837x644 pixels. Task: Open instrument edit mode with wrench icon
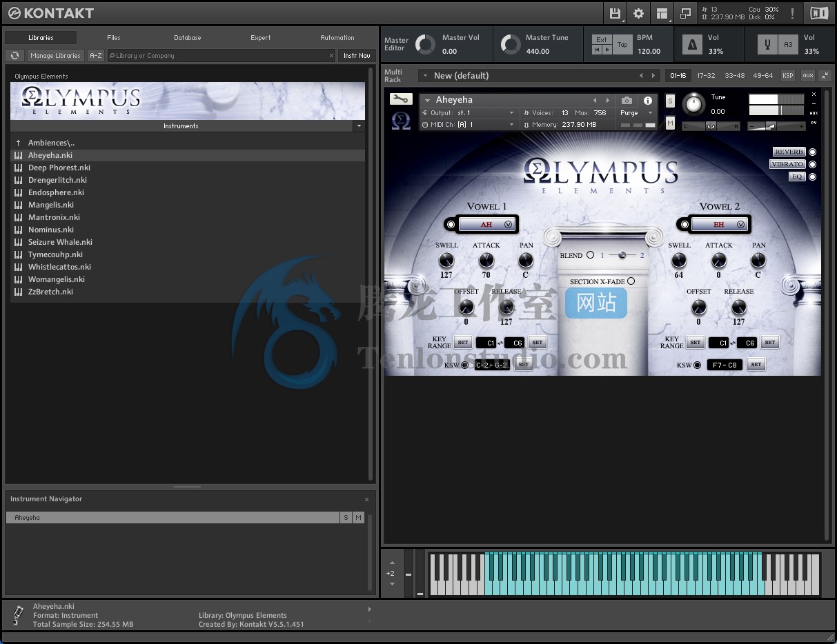click(400, 99)
